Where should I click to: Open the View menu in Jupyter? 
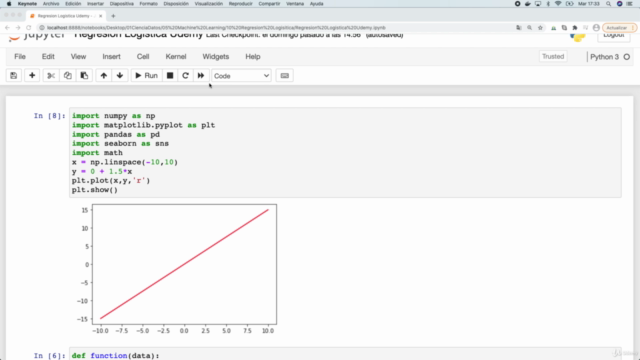pos(78,57)
